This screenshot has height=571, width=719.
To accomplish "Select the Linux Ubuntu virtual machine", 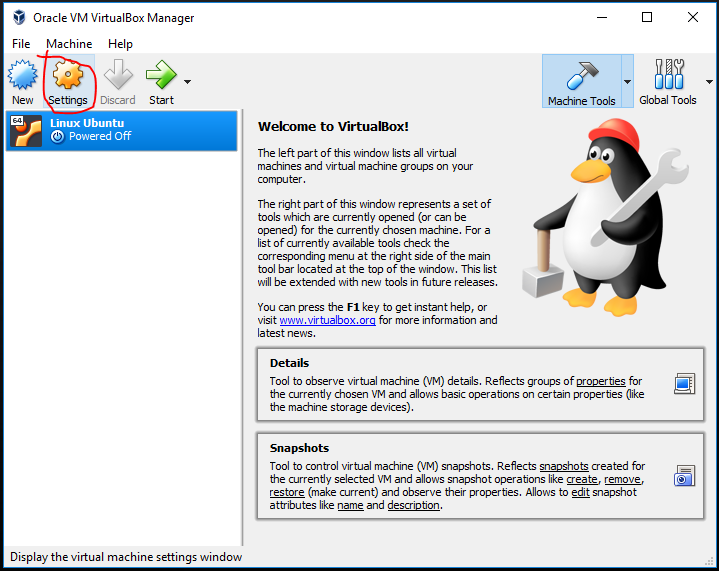I will click(122, 130).
